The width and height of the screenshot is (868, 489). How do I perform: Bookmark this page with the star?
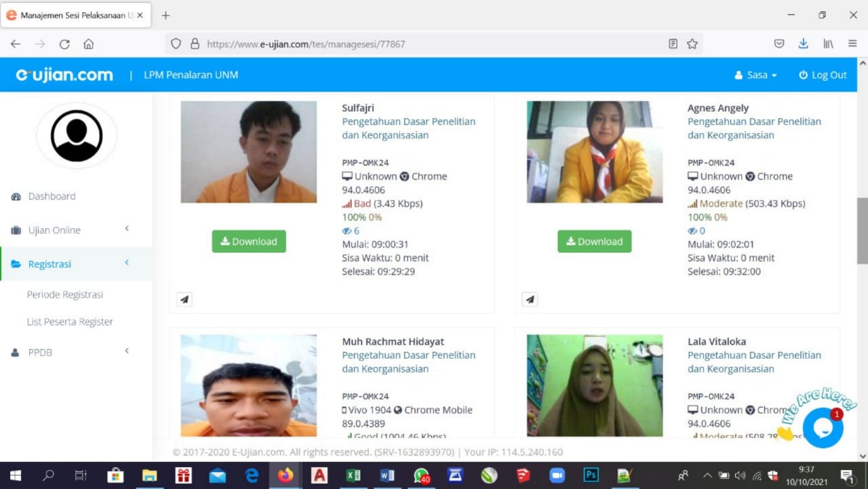click(x=692, y=44)
